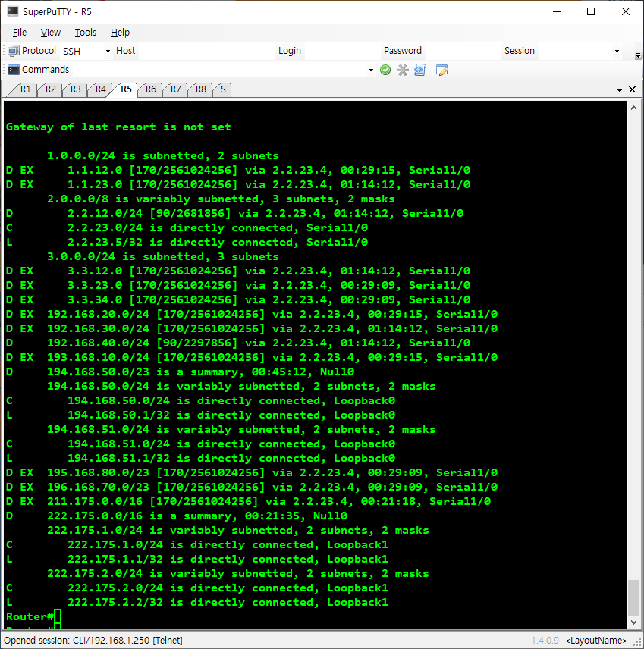Viewport: 644px width, 649px height.
Task: Click the 1.1.12.0 route line
Action: point(238,170)
